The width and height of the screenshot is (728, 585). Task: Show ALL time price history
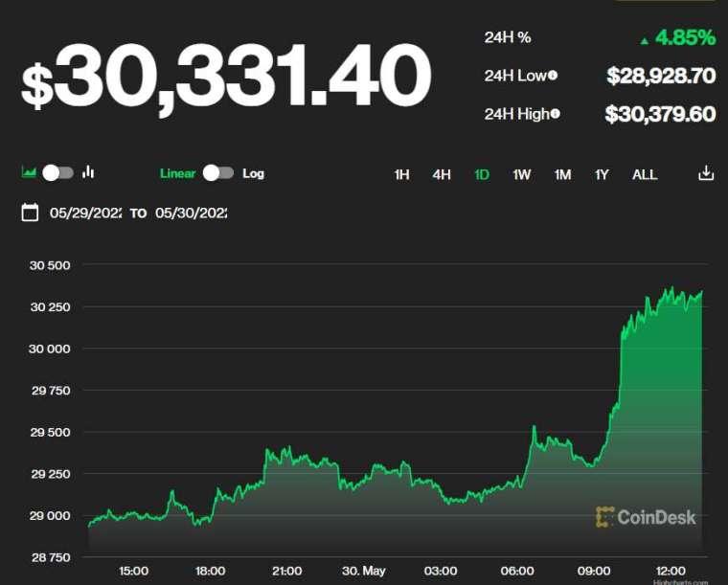pos(645,174)
